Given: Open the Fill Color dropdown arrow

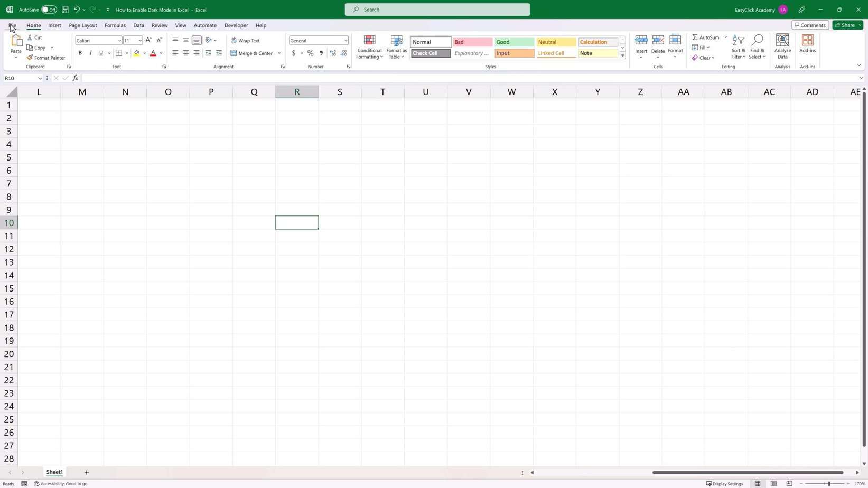Looking at the screenshot, I should [144, 53].
